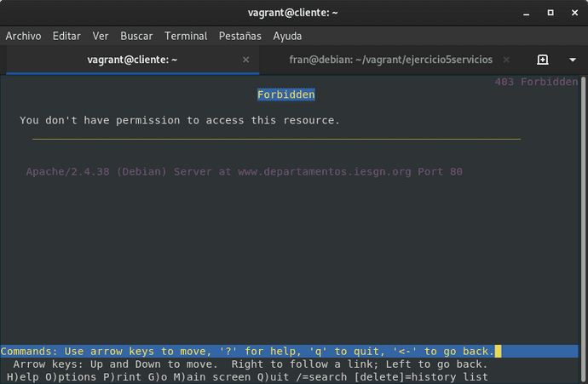This screenshot has width=588, height=384.
Task: Switch to the fran@debian ejercicio5servicios tab
Action: pos(384,60)
